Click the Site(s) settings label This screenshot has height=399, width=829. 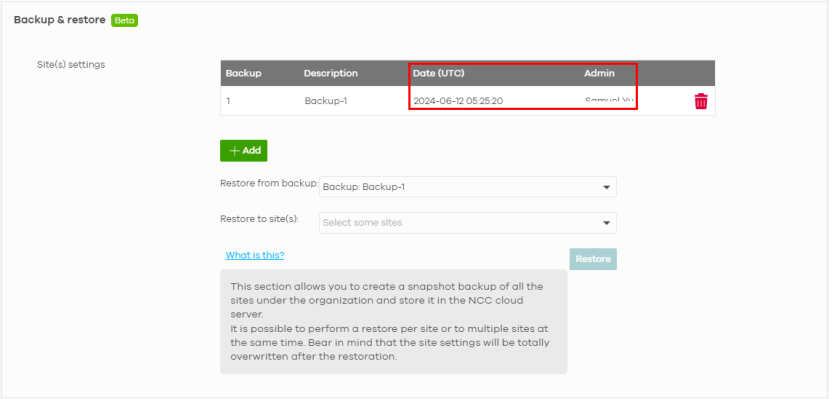tap(71, 64)
